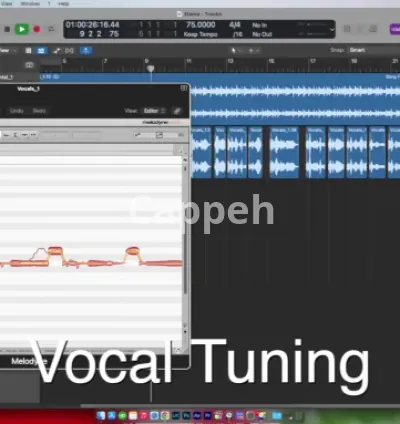Screen dimensions: 400x424
Task: Click the 75.0000 tempo value
Action: click(200, 25)
